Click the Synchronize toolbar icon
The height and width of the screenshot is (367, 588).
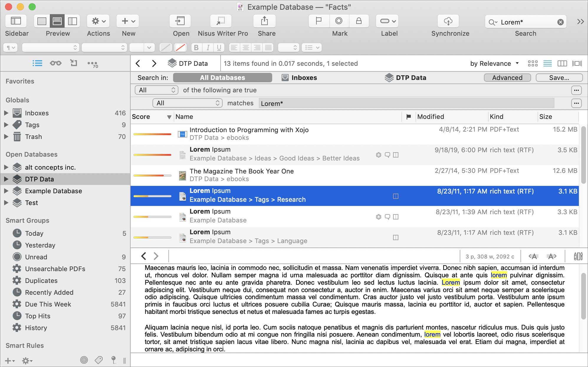click(x=449, y=21)
